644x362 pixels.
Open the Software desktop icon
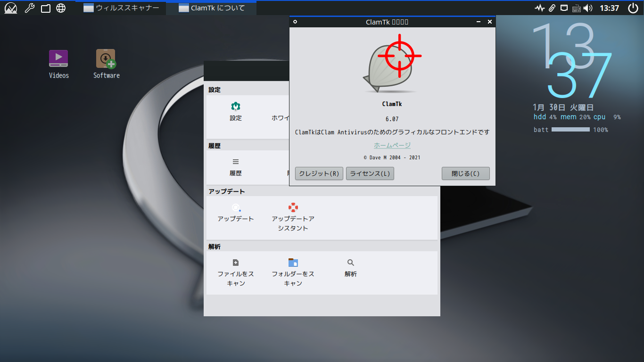coord(106,58)
